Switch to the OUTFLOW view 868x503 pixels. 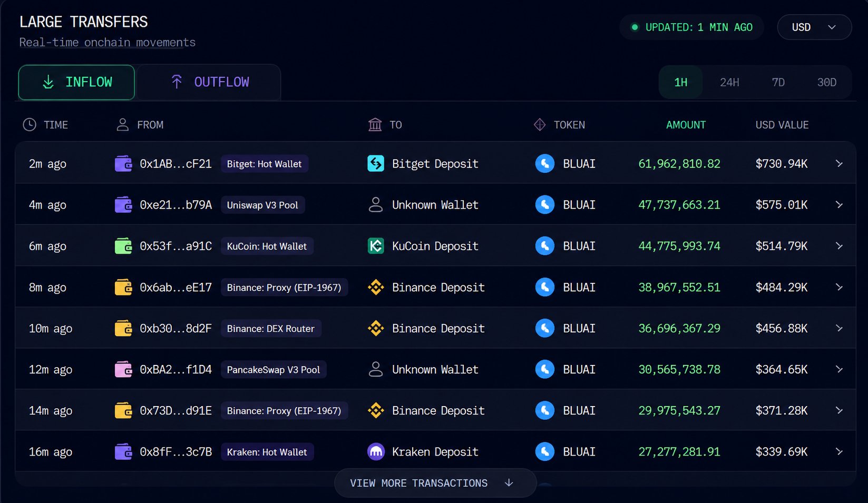(x=209, y=82)
